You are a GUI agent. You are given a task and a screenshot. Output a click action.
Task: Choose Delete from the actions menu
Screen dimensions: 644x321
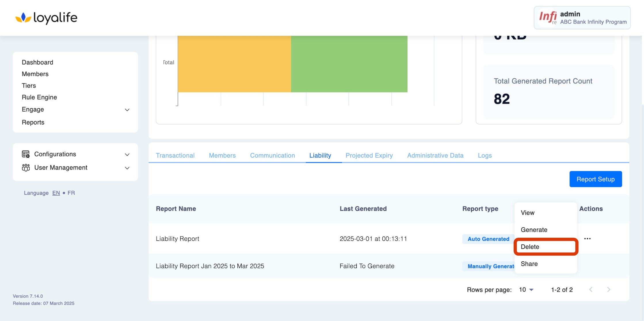[530, 247]
